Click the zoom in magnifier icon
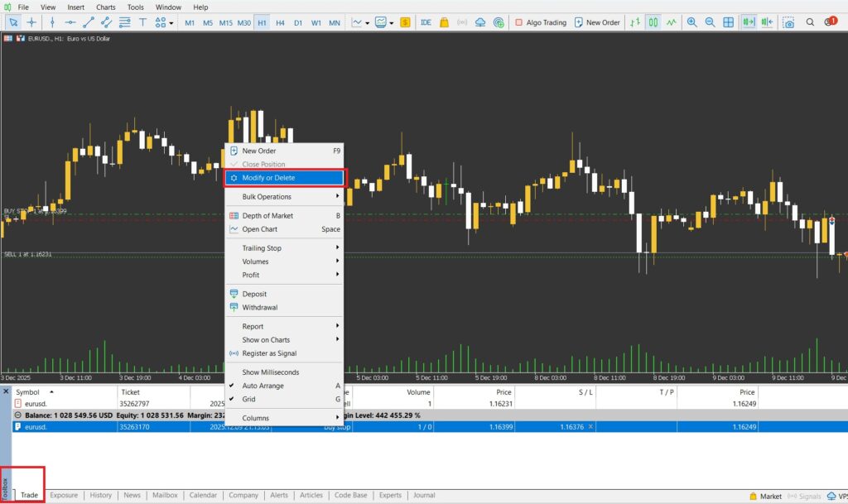Screen dimensions: 848x504 point(692,22)
